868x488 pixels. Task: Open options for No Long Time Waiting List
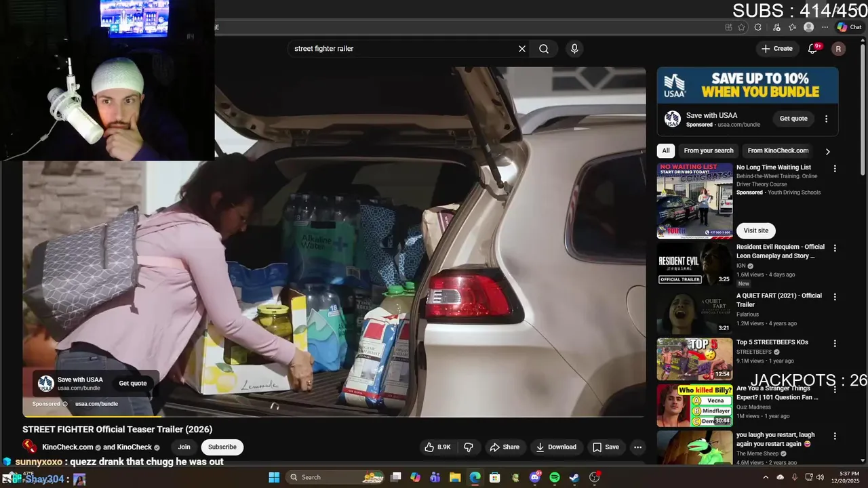coord(835,168)
